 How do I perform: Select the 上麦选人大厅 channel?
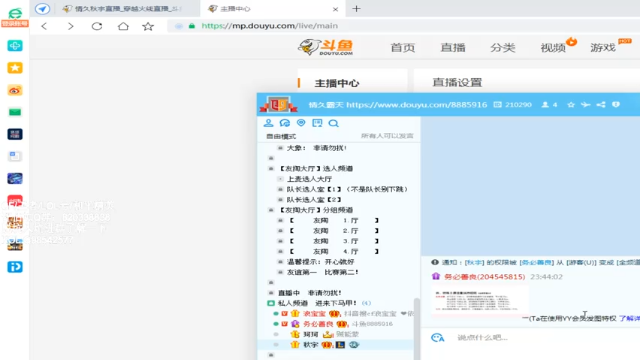[309, 179]
